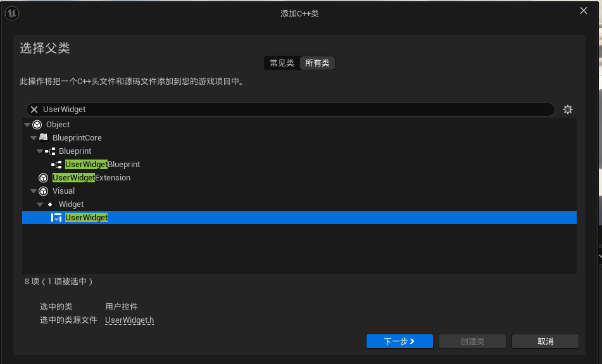Select the Blueprint tree row
The height and width of the screenshot is (364, 602).
(x=299, y=151)
